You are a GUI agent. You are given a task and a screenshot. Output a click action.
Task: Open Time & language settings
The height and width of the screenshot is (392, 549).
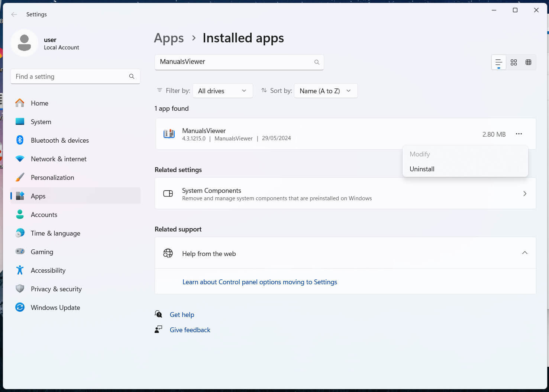pyautogui.click(x=75, y=233)
